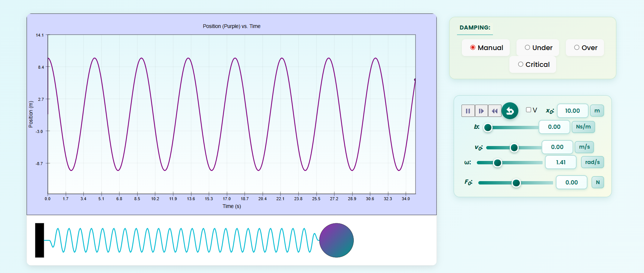Select Over damping mode

pyautogui.click(x=577, y=47)
